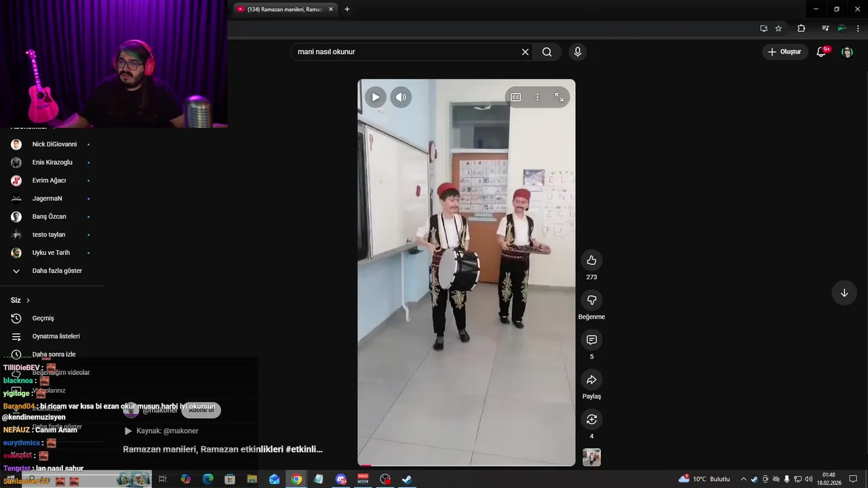This screenshot has height=488, width=868.
Task: Open Uyku ve Tarih subscription
Action: [x=52, y=253]
